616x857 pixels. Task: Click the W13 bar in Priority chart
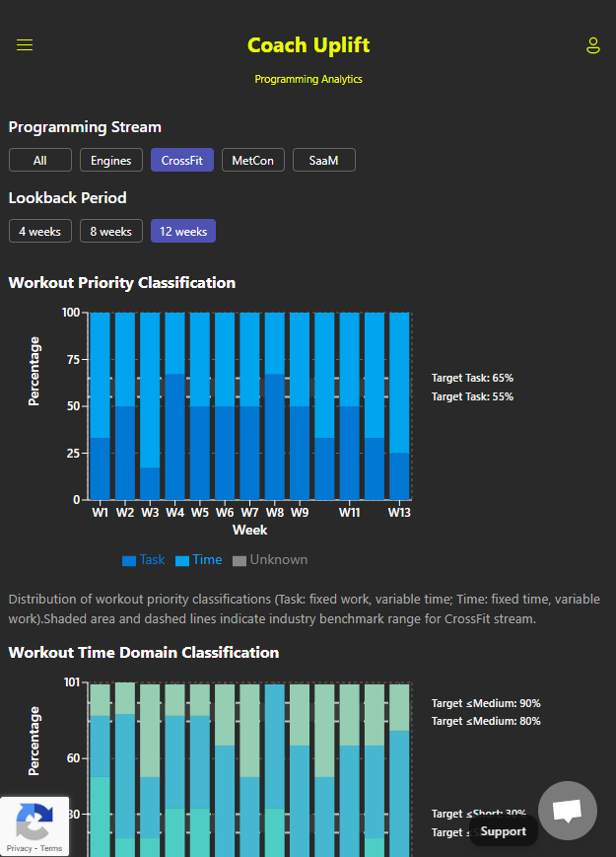pyautogui.click(x=399, y=405)
